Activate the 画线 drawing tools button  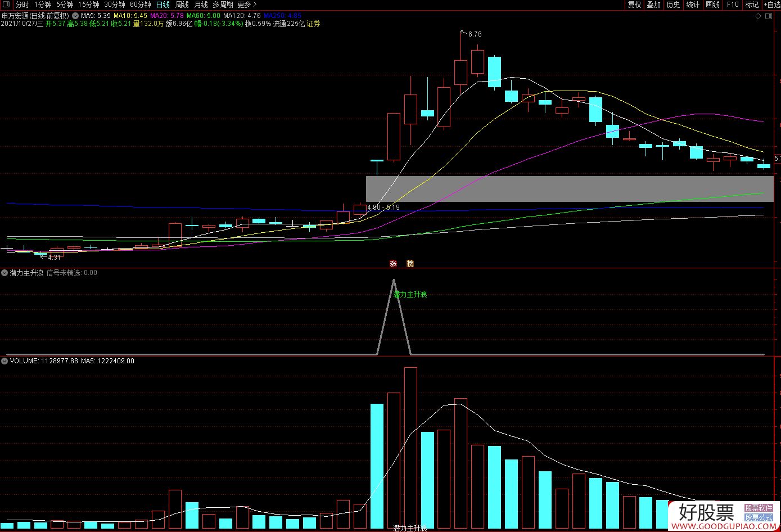712,4
